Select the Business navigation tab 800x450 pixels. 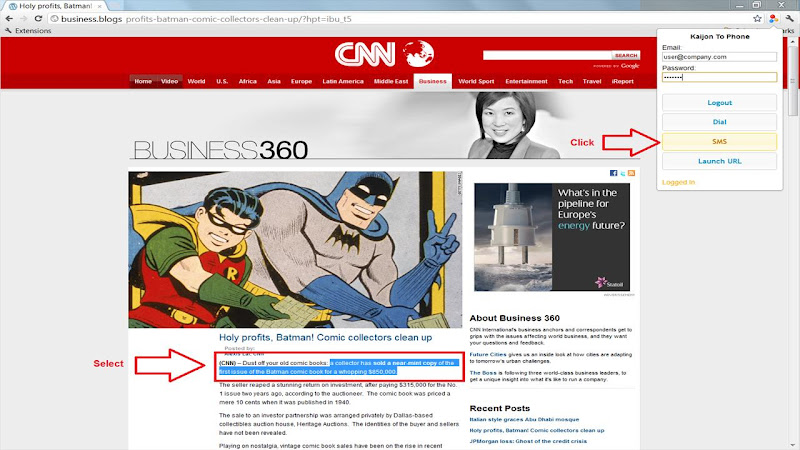coord(433,81)
